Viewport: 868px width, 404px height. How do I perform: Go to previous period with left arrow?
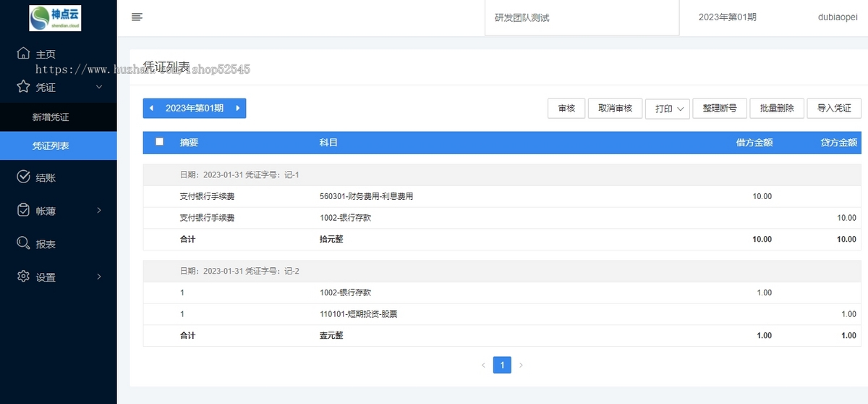pos(151,108)
